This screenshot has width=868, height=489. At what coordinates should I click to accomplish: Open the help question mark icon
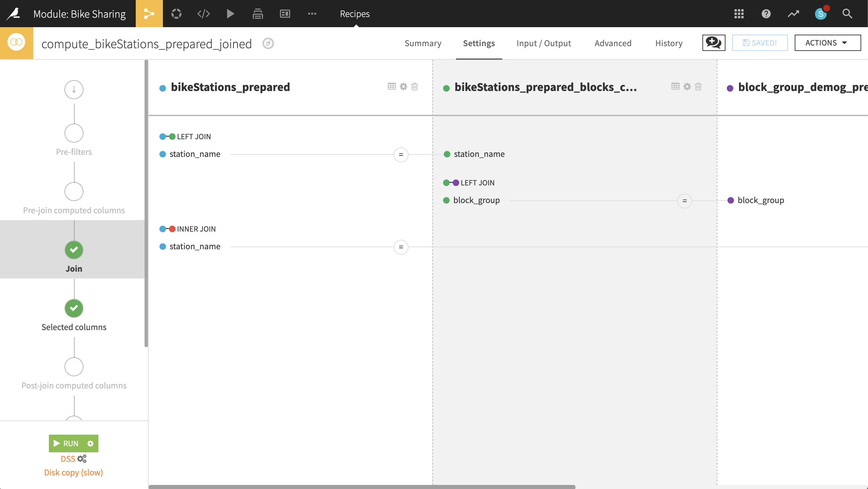tap(766, 14)
